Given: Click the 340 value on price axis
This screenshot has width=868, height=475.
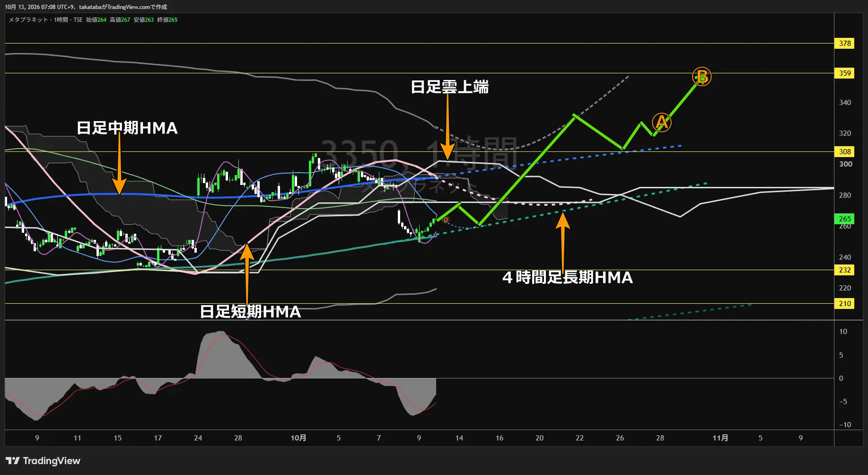Looking at the screenshot, I should (845, 103).
